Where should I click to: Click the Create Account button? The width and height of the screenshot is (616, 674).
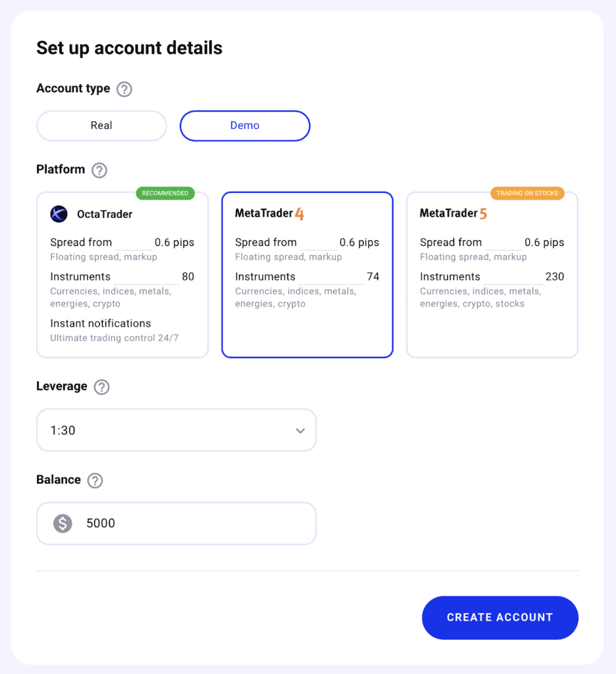tap(500, 617)
